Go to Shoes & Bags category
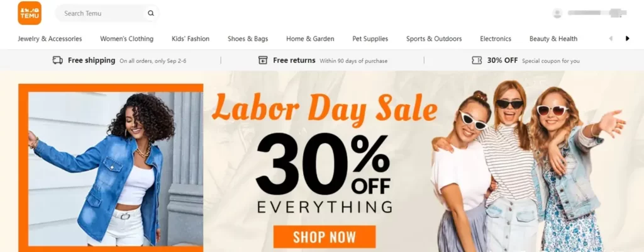644x252 pixels. click(x=248, y=38)
